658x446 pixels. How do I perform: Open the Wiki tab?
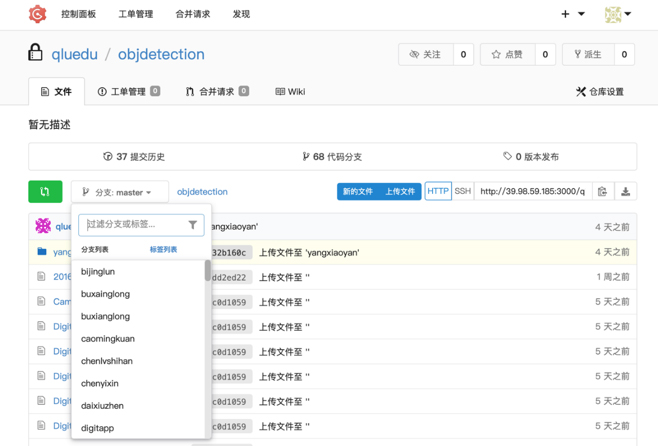click(290, 91)
